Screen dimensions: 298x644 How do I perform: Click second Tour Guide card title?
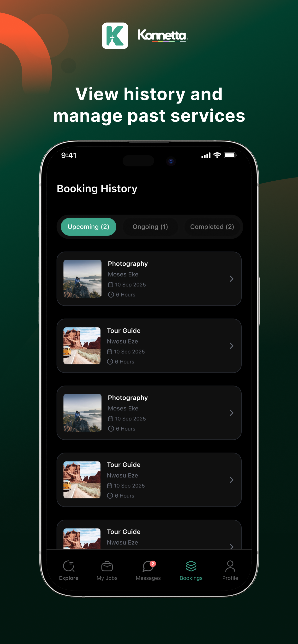pyautogui.click(x=124, y=465)
